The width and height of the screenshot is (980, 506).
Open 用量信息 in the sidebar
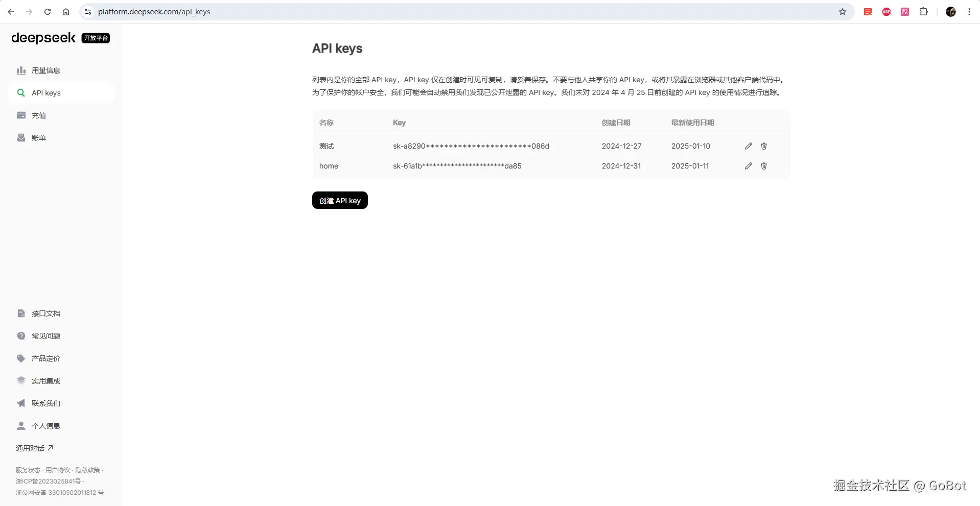click(61, 70)
